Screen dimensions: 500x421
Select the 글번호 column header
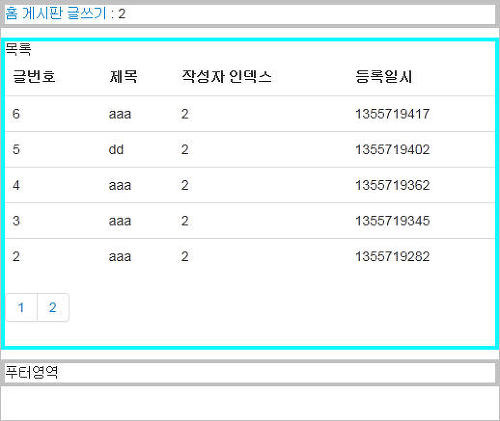34,76
